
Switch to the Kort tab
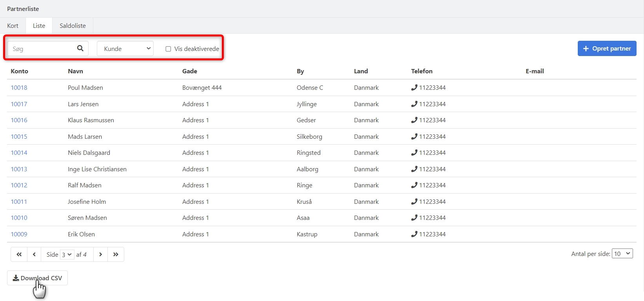coord(13,25)
